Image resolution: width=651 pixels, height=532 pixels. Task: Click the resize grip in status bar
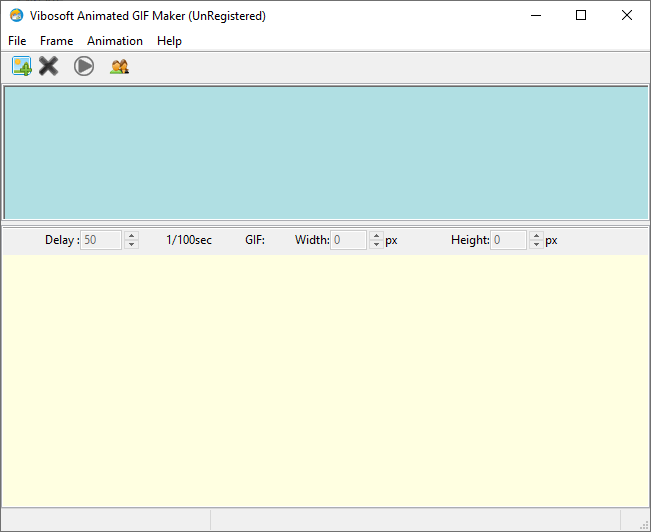644,525
